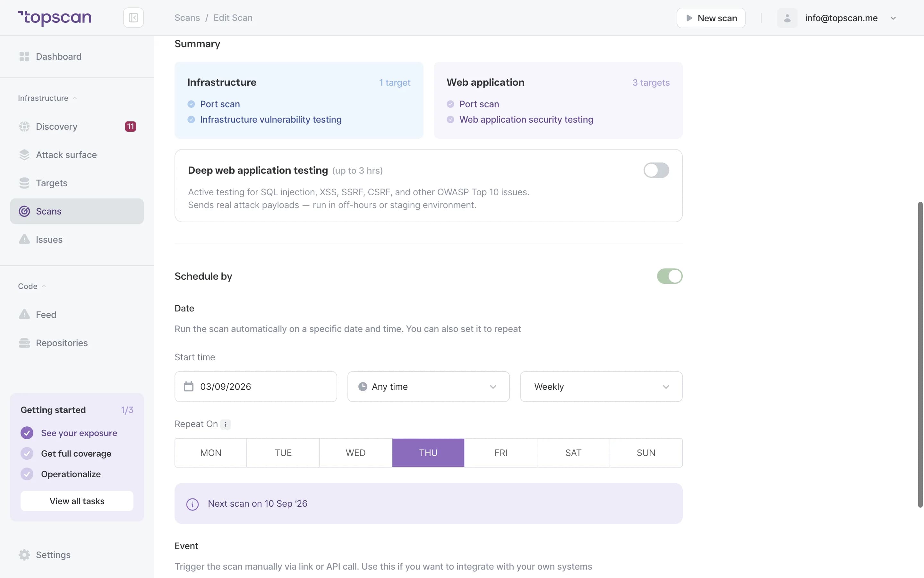This screenshot has height=578, width=924.
Task: Click the clock icon in time selector
Action: pyautogui.click(x=363, y=387)
